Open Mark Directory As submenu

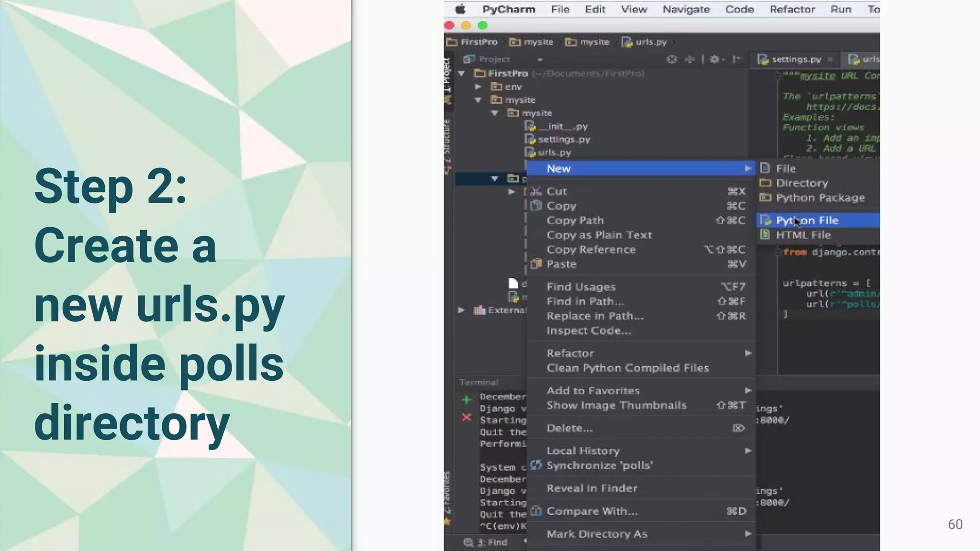[x=641, y=534]
